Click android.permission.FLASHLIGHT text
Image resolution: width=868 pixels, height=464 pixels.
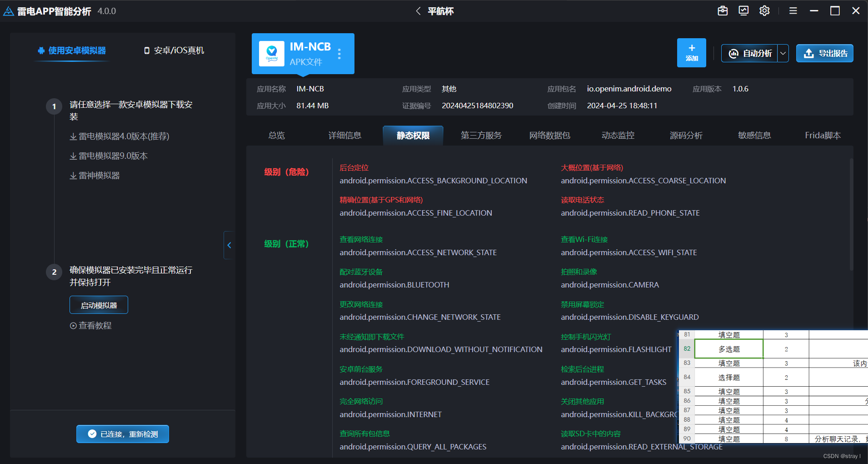pyautogui.click(x=616, y=349)
